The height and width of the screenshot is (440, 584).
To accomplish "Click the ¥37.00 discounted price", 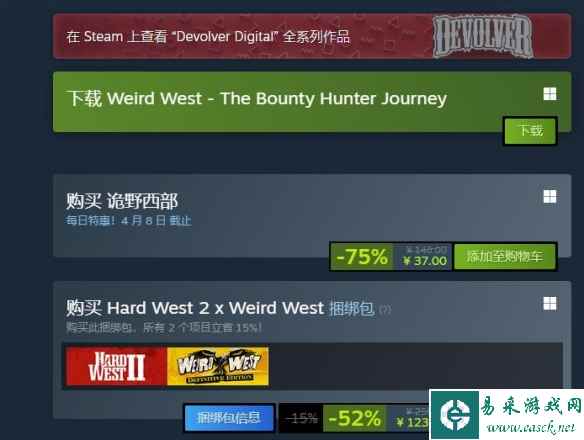I will coord(425,261).
